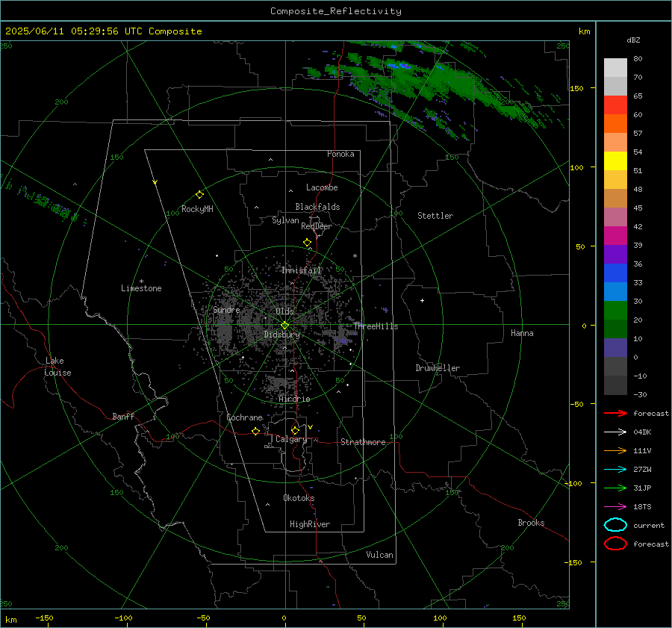Click the green 31JP arrow icon
The height and width of the screenshot is (628, 672).
(x=615, y=488)
